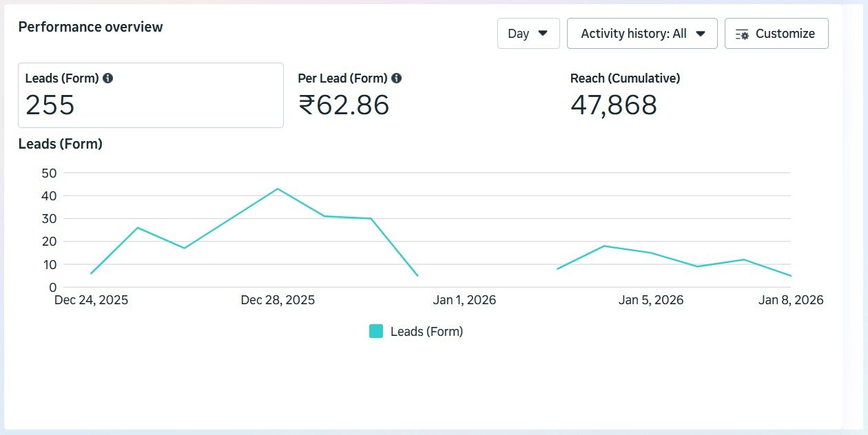Image resolution: width=868 pixels, height=435 pixels.
Task: Click the line's final point at Jan 8
Action: click(790, 275)
